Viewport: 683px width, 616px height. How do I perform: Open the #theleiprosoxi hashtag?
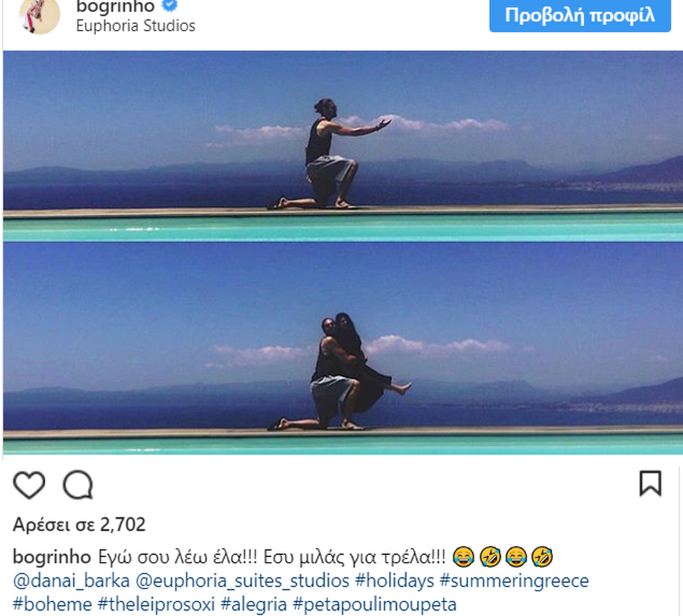(x=156, y=604)
